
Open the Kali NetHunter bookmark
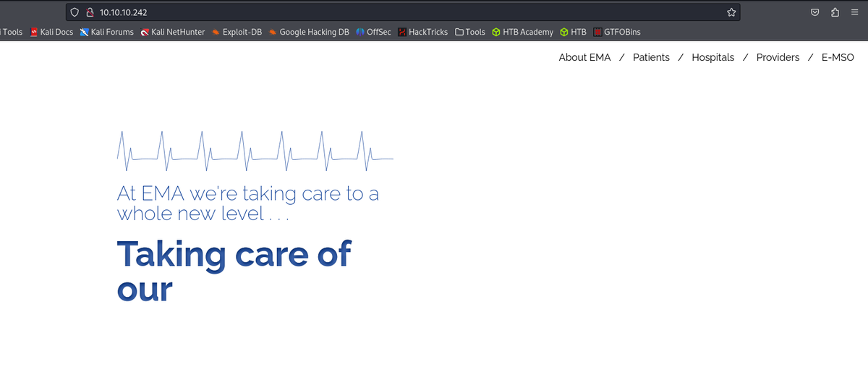[x=173, y=32]
